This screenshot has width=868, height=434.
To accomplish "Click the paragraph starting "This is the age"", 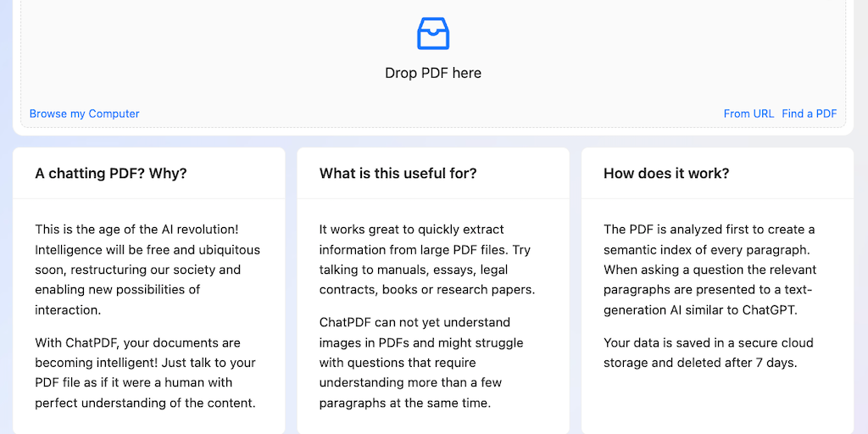I will 147,270.
